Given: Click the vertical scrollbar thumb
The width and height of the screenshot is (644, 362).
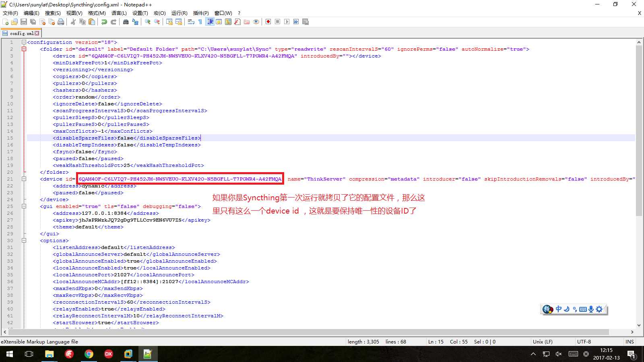Looking at the screenshot, I should point(639,131).
